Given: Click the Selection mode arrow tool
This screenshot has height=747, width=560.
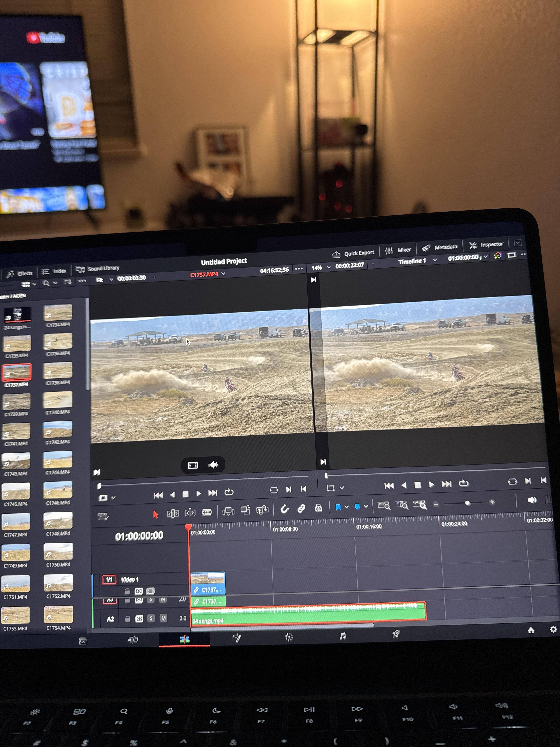Looking at the screenshot, I should click(x=155, y=514).
